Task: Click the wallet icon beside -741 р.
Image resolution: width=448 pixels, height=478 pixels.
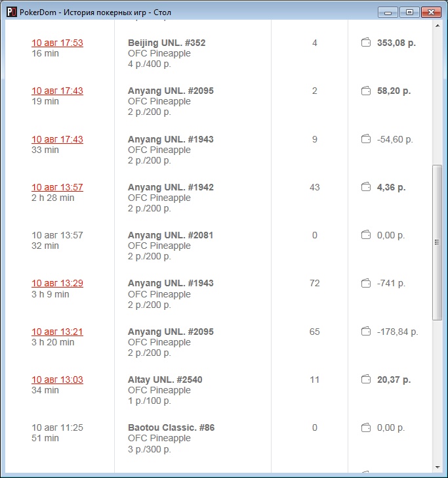Action: click(x=366, y=283)
